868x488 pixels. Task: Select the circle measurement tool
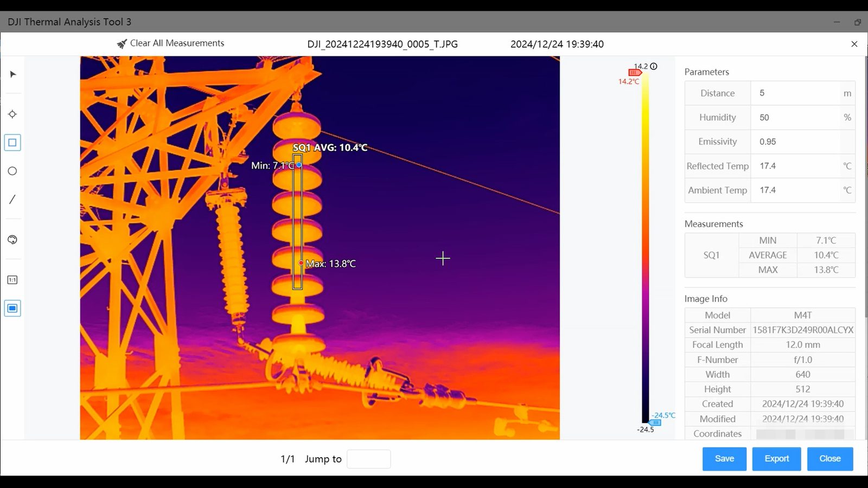12,171
